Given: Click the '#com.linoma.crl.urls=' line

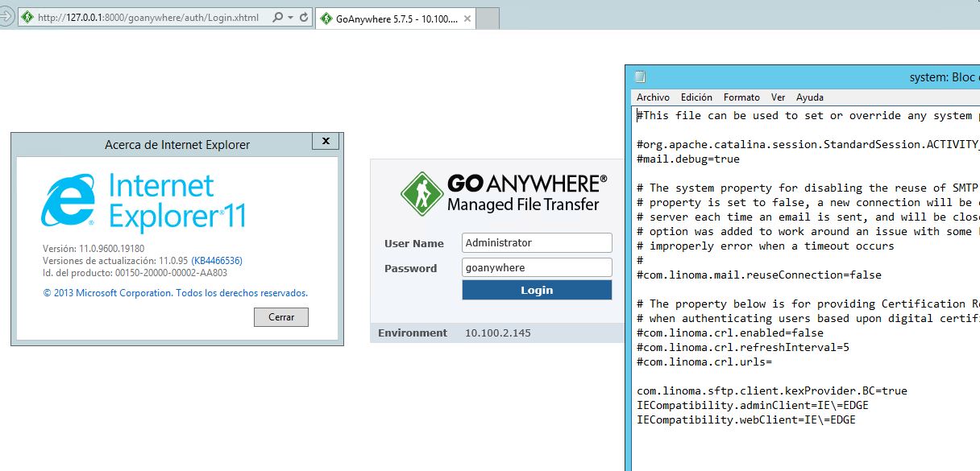Looking at the screenshot, I should point(704,362).
